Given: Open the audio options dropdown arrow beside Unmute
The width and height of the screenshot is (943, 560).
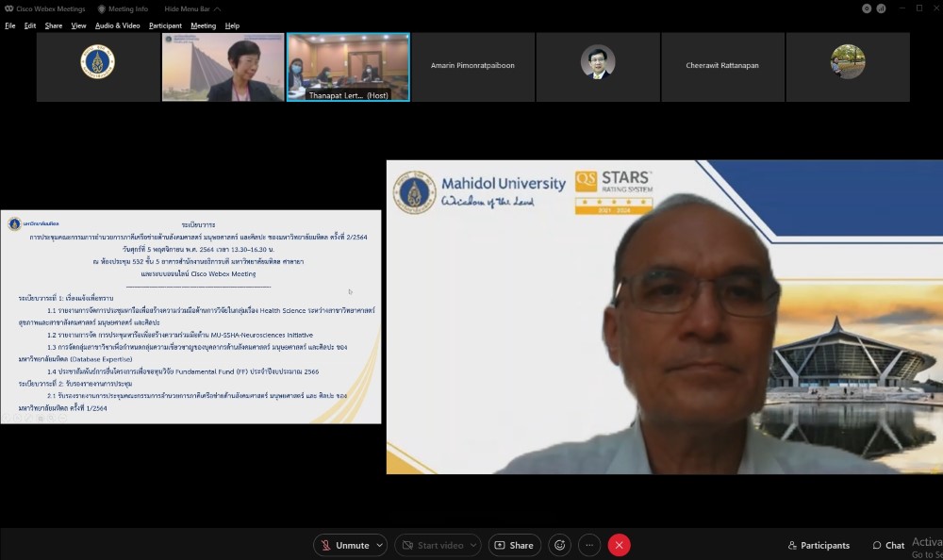Looking at the screenshot, I should click(380, 545).
